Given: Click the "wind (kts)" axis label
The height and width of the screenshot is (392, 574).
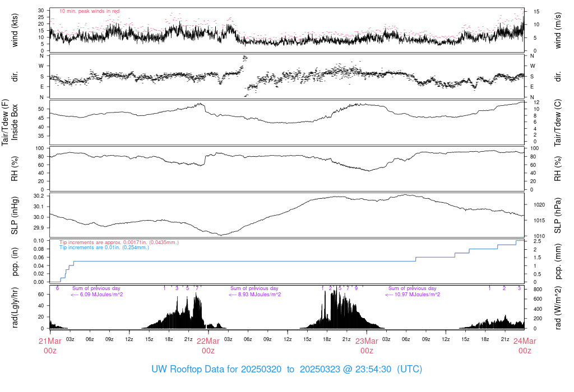Looking at the screenshot, I should pos(15,30).
